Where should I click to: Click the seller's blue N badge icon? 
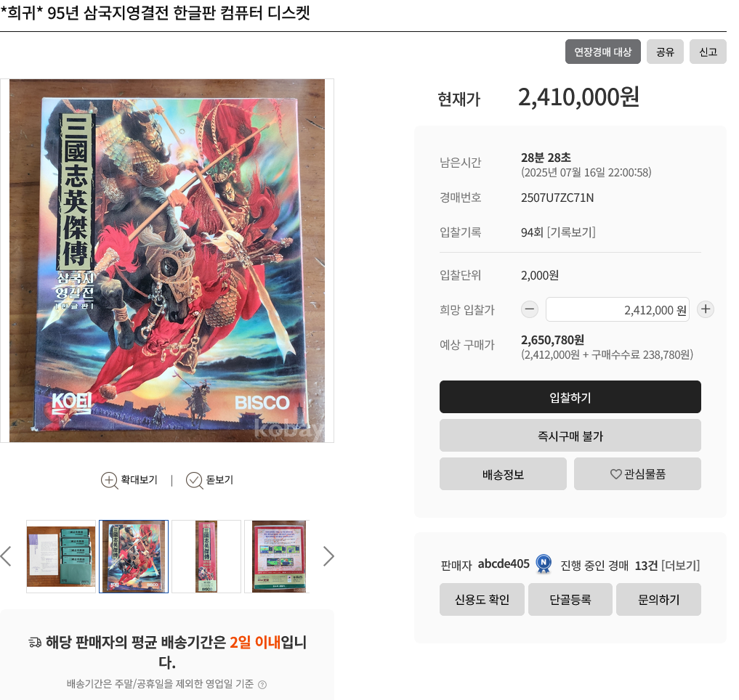[544, 564]
